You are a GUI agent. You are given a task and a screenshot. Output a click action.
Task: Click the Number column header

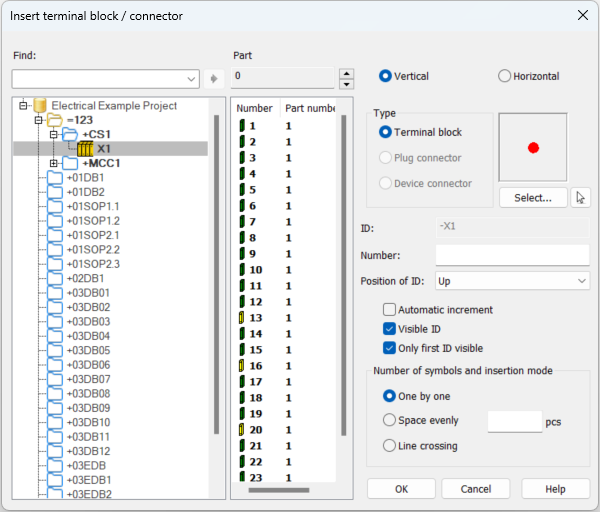[x=254, y=107]
